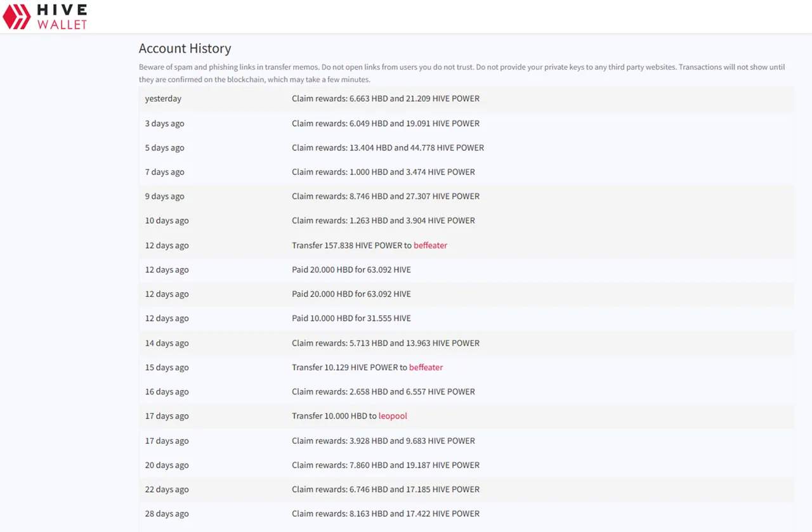Select the '14 days ago' timestamp
This screenshot has height=532, width=812.
point(167,343)
